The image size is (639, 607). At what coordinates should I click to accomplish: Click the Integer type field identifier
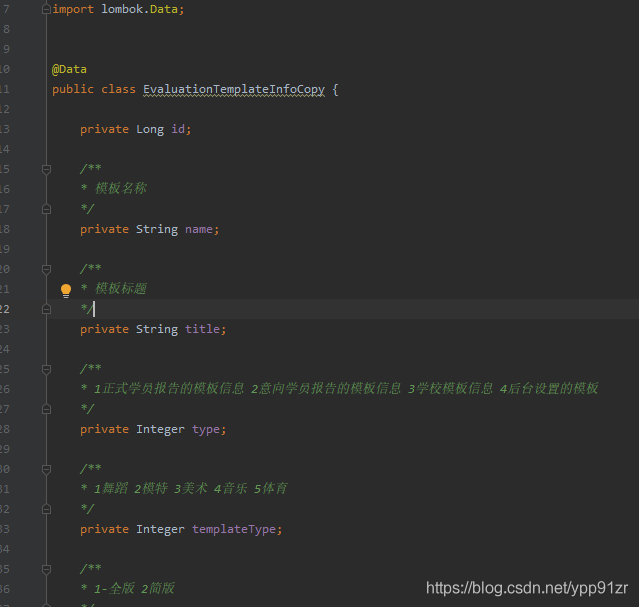click(x=208, y=429)
